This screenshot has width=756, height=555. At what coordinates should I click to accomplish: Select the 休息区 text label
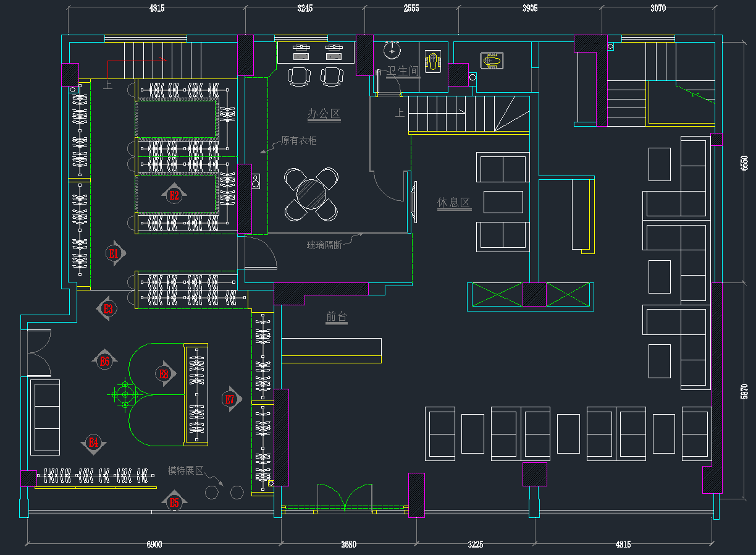click(454, 203)
